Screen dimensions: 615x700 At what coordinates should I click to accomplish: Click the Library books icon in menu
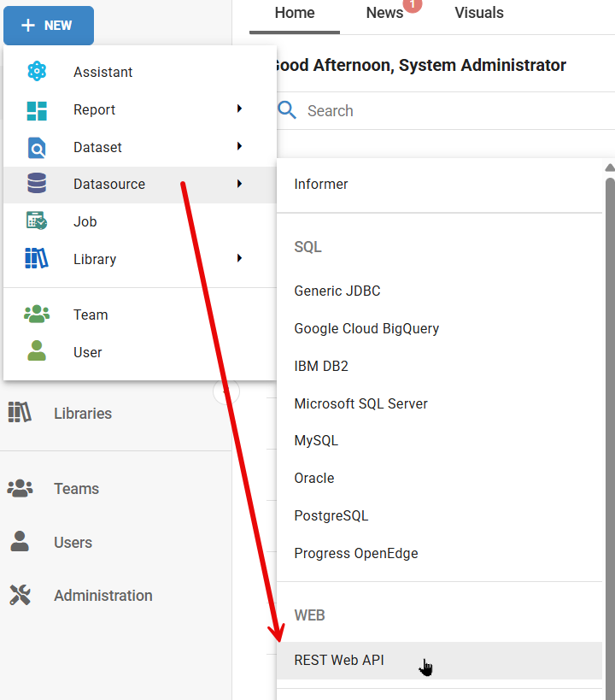point(37,259)
